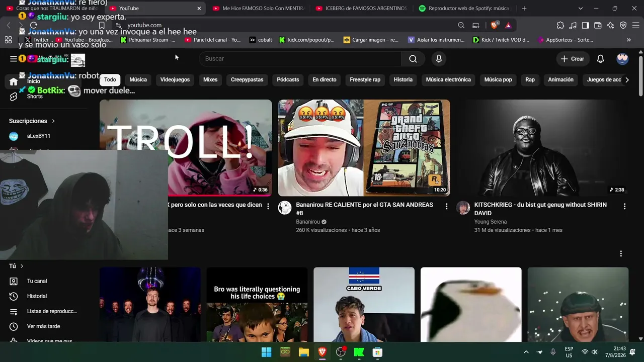Switch to the Spotify browser tab
644x362 pixels.
(x=463, y=8)
